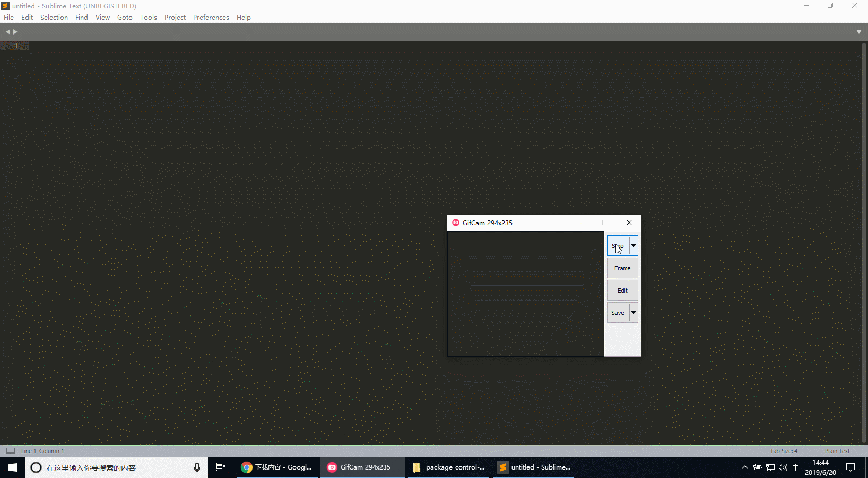
Task: Switch to GifCam 294x235 in the taskbar
Action: (x=363, y=467)
